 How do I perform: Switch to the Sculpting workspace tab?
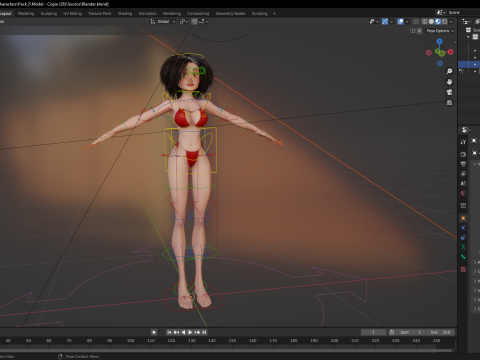(49, 14)
